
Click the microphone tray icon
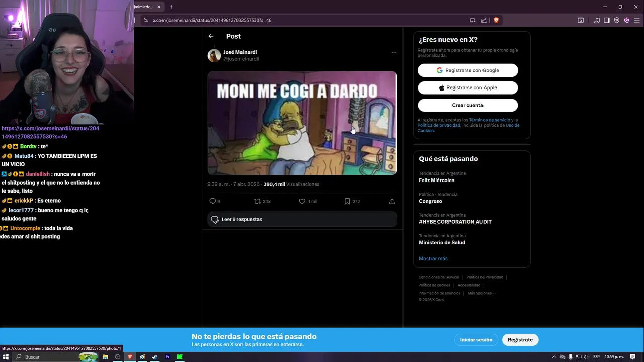[x=570, y=357]
